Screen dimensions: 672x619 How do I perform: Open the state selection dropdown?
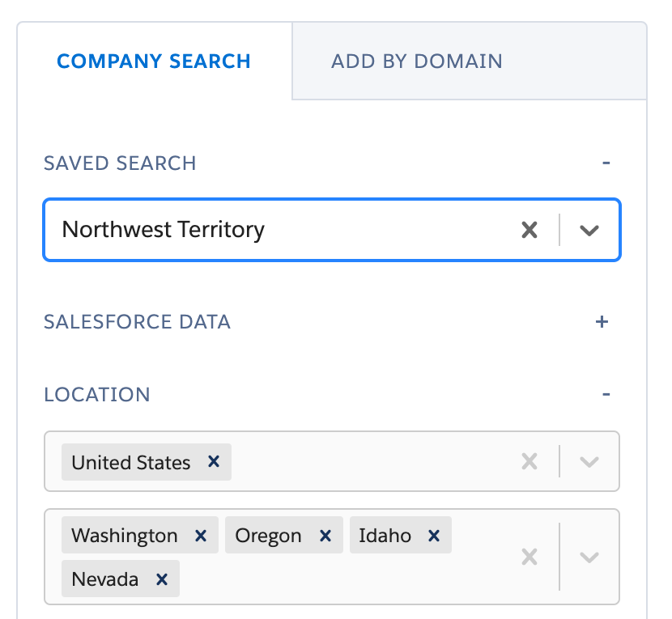tap(589, 557)
